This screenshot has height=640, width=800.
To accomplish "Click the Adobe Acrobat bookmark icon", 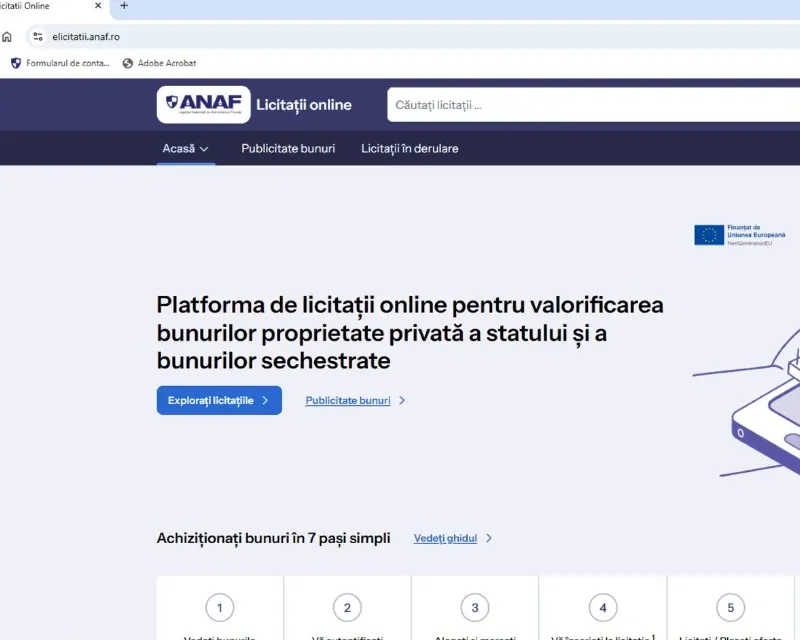I will (x=127, y=62).
